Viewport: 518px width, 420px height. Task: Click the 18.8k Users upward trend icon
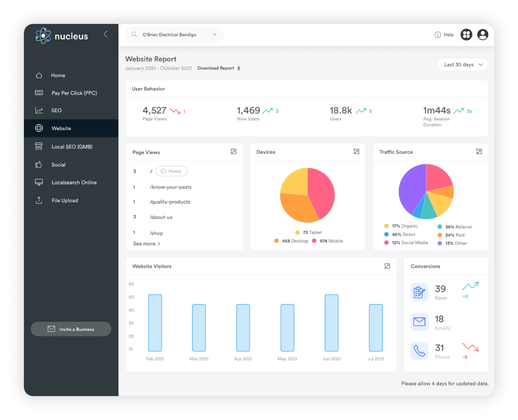(361, 111)
